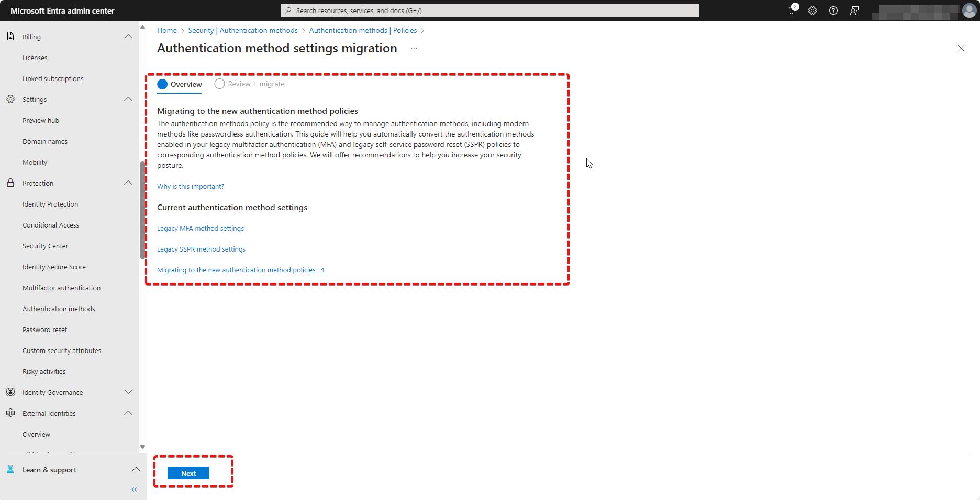Open the feedback icon in header
Screen dimensions: 980x500
click(x=854, y=10)
